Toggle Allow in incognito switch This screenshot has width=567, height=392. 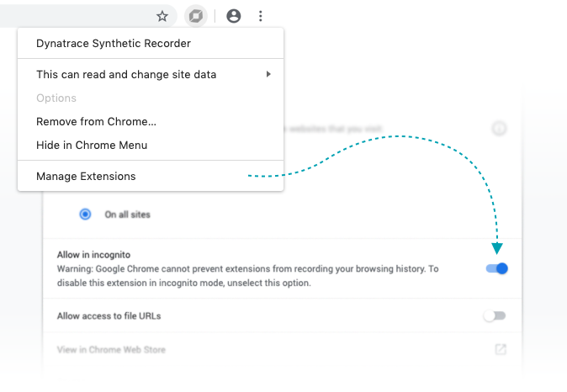(497, 268)
